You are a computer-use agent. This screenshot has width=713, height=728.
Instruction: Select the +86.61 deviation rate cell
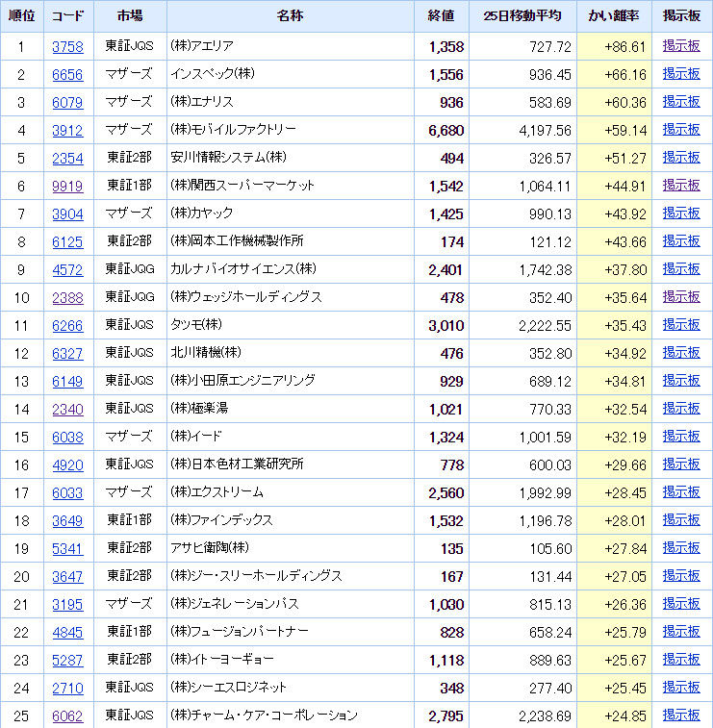point(614,46)
